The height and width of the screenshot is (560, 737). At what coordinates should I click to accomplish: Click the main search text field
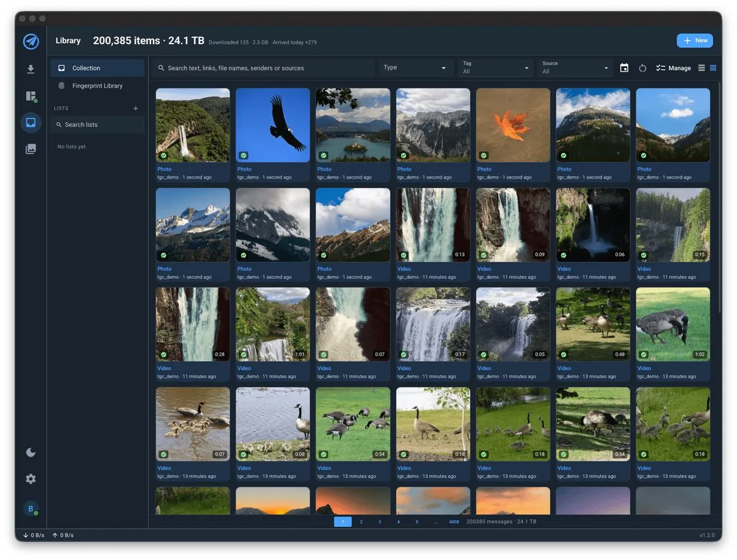[x=263, y=68]
